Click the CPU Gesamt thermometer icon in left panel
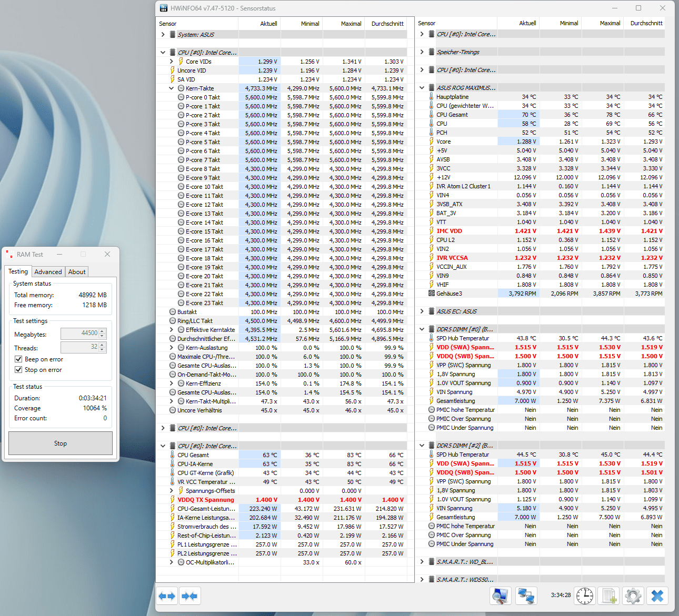The height and width of the screenshot is (616, 679). pos(172,455)
